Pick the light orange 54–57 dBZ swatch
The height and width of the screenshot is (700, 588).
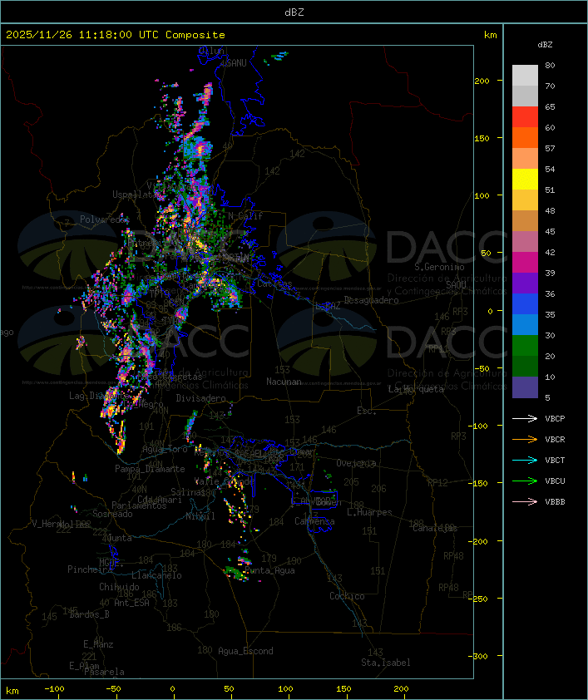pyautogui.click(x=525, y=159)
